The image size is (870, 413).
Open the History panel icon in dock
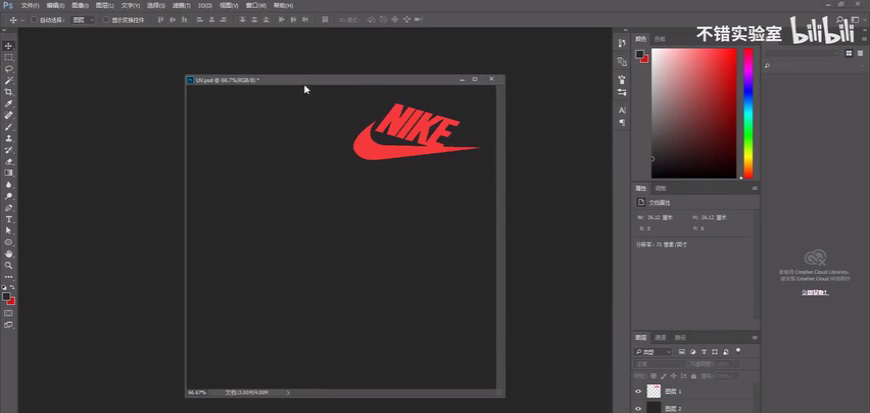pyautogui.click(x=622, y=44)
